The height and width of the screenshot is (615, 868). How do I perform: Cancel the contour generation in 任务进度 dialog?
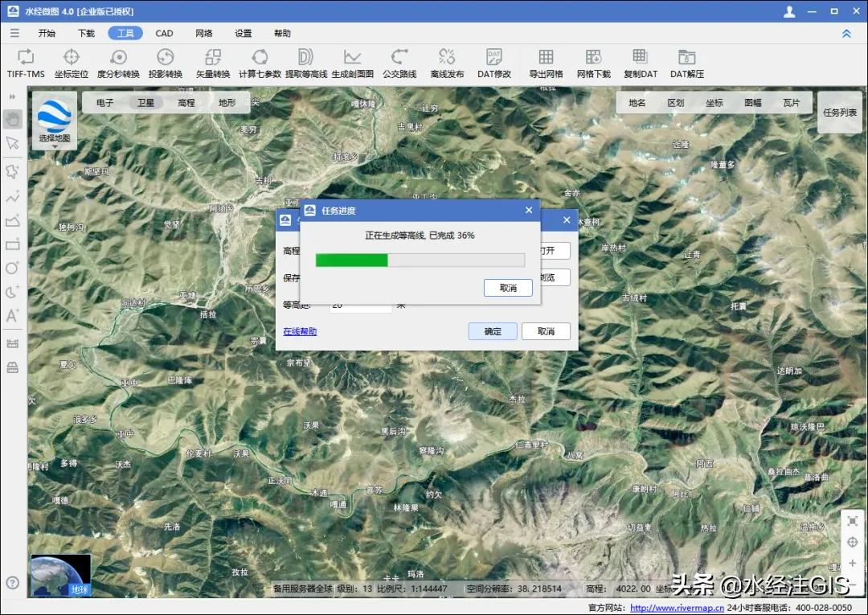[508, 288]
